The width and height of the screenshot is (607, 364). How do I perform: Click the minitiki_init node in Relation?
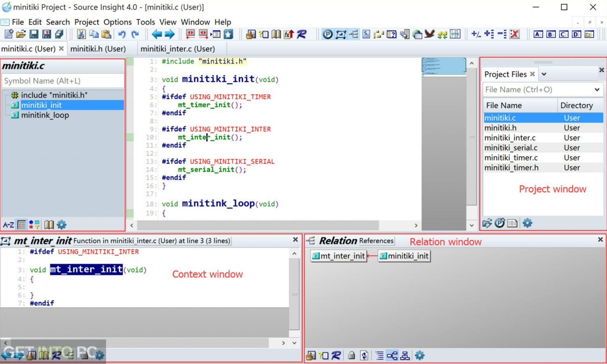[404, 256]
